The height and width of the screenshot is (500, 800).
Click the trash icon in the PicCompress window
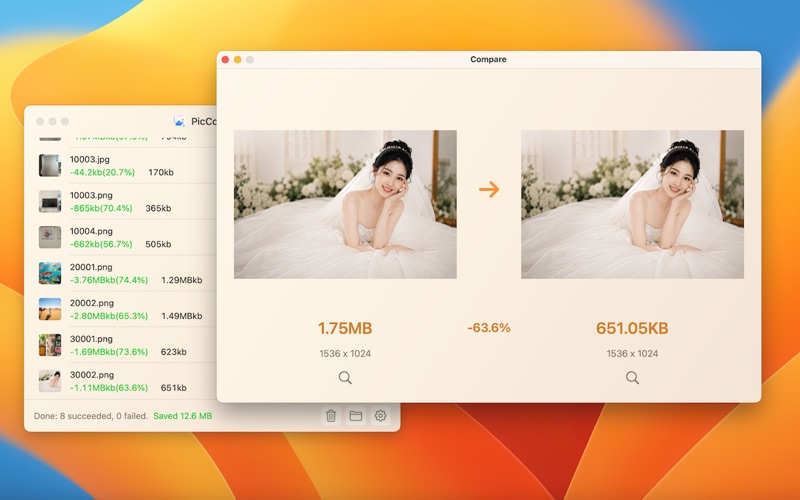point(331,416)
